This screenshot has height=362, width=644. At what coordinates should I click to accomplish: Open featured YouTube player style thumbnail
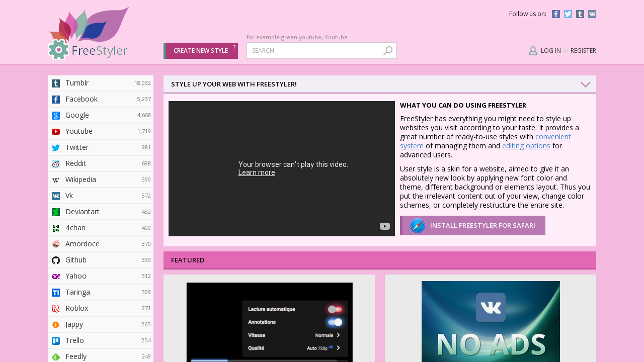[269, 322]
